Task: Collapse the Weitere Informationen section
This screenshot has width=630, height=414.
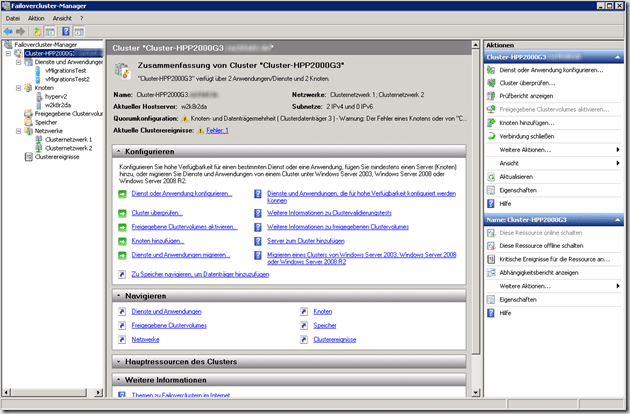Action: tap(119, 380)
